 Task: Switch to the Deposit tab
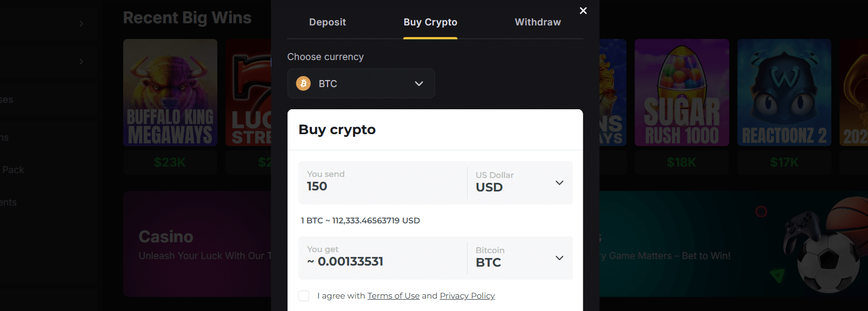click(x=328, y=22)
